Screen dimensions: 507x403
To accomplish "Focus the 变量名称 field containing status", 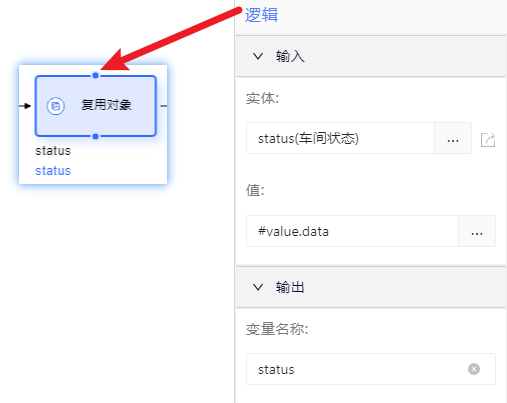I will click(371, 369).
